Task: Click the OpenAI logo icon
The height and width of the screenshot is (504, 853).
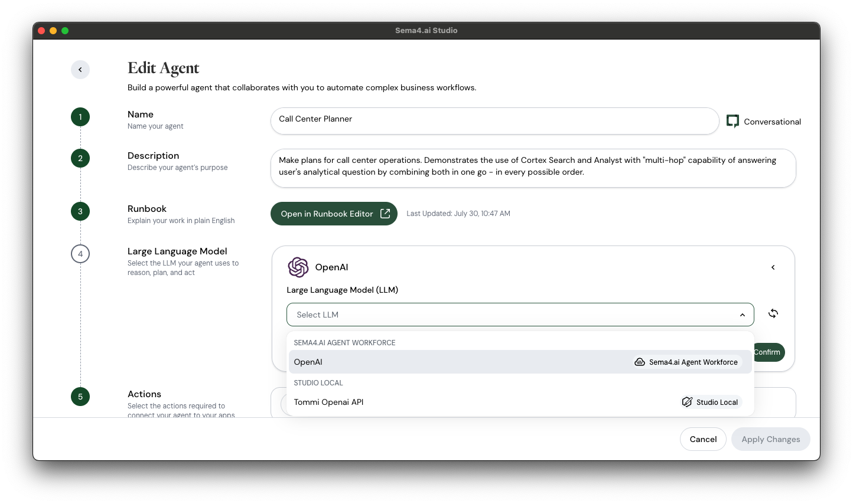Action: pos(298,267)
